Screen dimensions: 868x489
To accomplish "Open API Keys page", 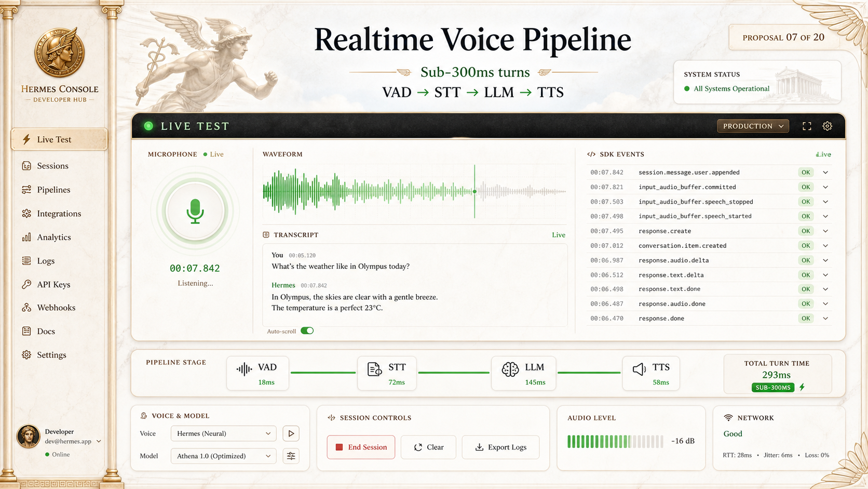I will [x=53, y=284].
